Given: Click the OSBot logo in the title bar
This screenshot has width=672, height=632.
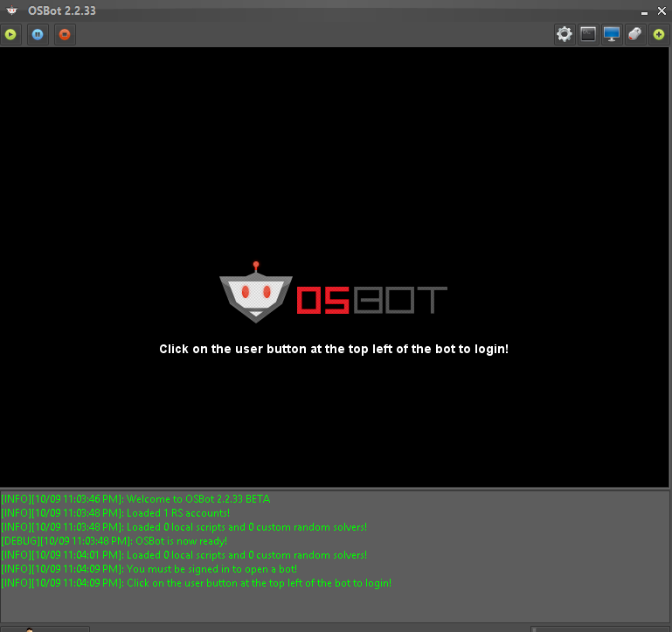Looking at the screenshot, I should 12,10.
